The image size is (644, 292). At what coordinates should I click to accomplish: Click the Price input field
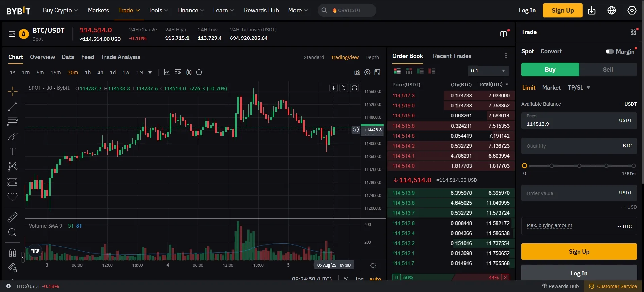pyautogui.click(x=579, y=120)
